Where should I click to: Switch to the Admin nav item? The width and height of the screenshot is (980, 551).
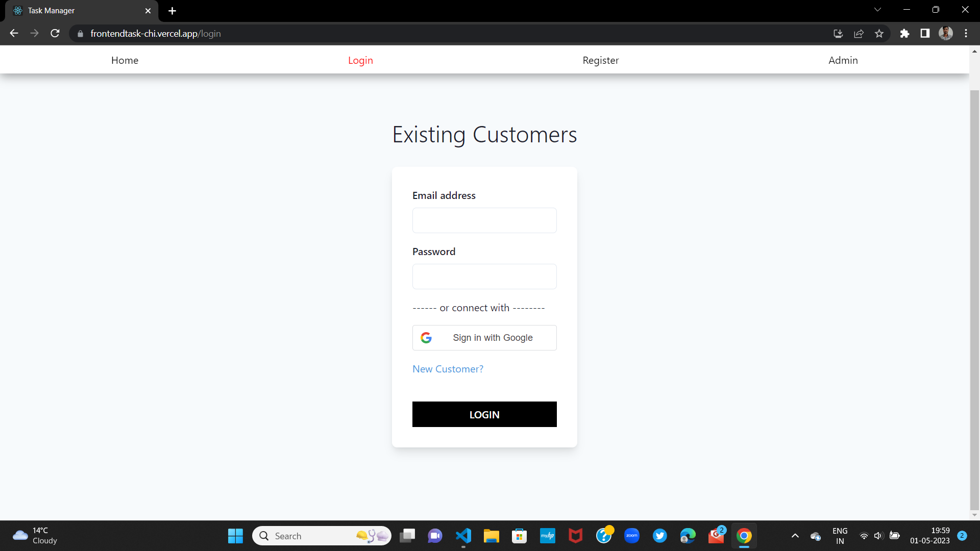tap(843, 60)
